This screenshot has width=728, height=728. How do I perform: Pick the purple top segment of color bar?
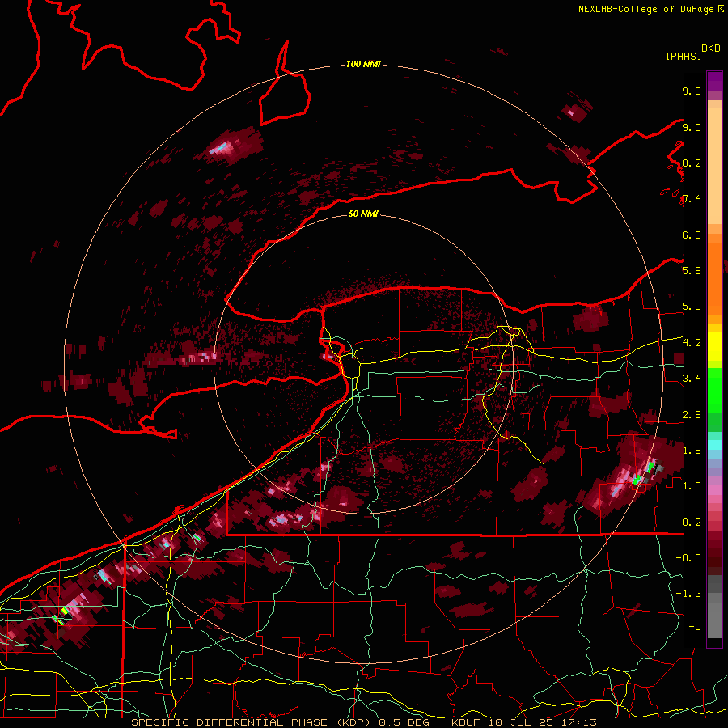(x=714, y=81)
